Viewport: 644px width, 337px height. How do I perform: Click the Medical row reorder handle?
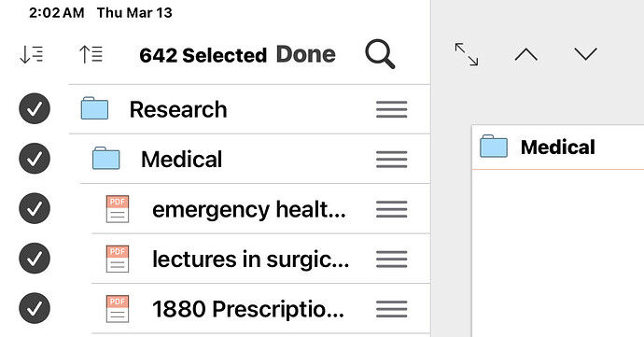pos(391,160)
